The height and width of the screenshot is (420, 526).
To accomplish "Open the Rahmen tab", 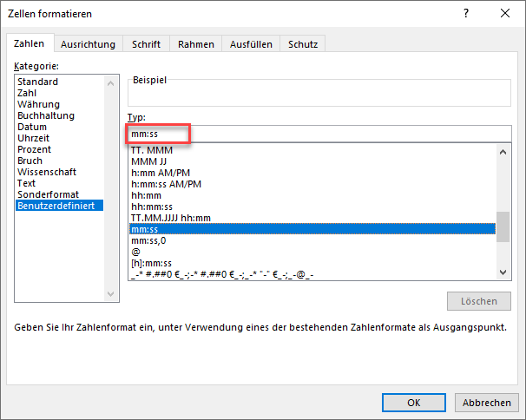I will pos(196,44).
